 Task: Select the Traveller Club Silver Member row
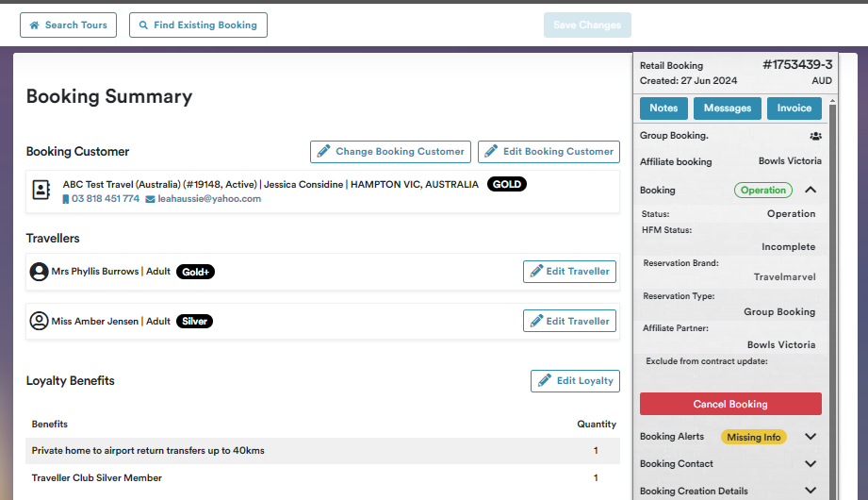point(322,477)
